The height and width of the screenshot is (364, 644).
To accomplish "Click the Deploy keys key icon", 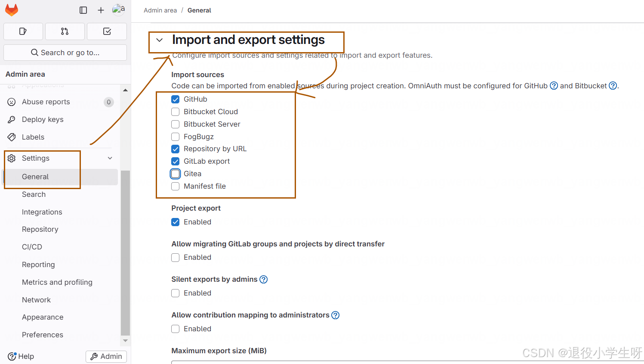I will (12, 120).
